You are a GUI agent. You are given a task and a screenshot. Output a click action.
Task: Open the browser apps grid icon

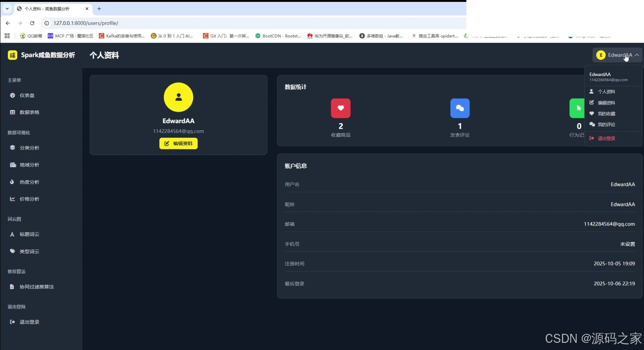point(7,36)
